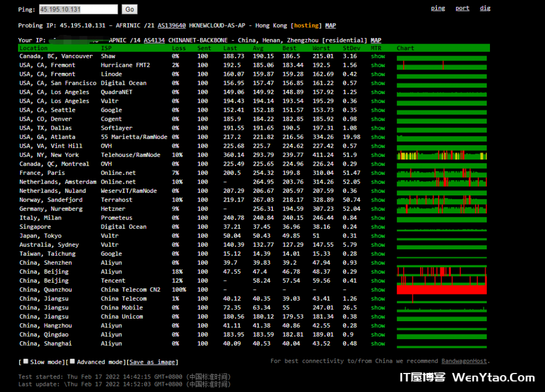Click the red Quanzhou CN2 loss chart

point(441,290)
